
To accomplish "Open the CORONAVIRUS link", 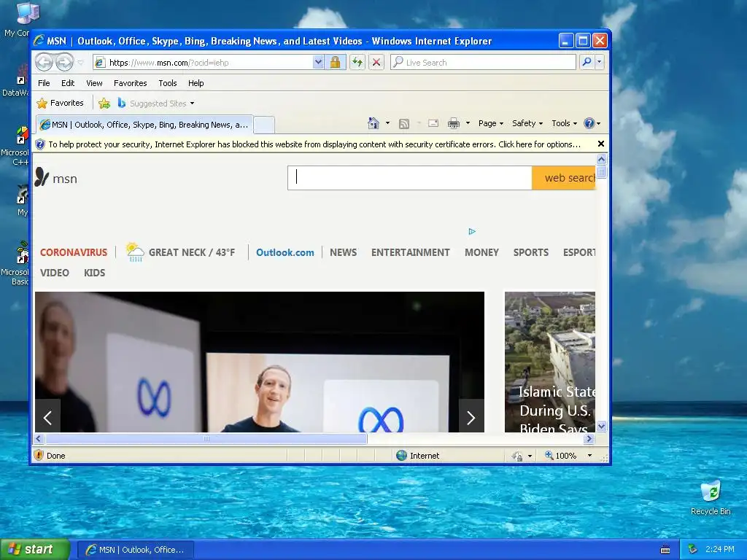I will [x=74, y=252].
